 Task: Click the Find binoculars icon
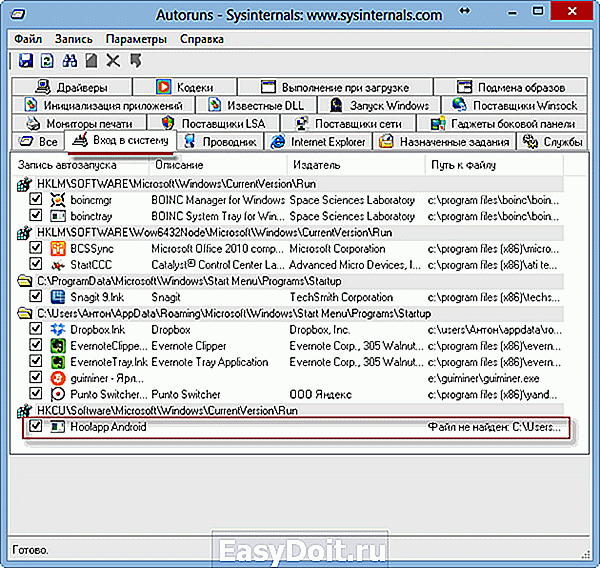point(70,60)
